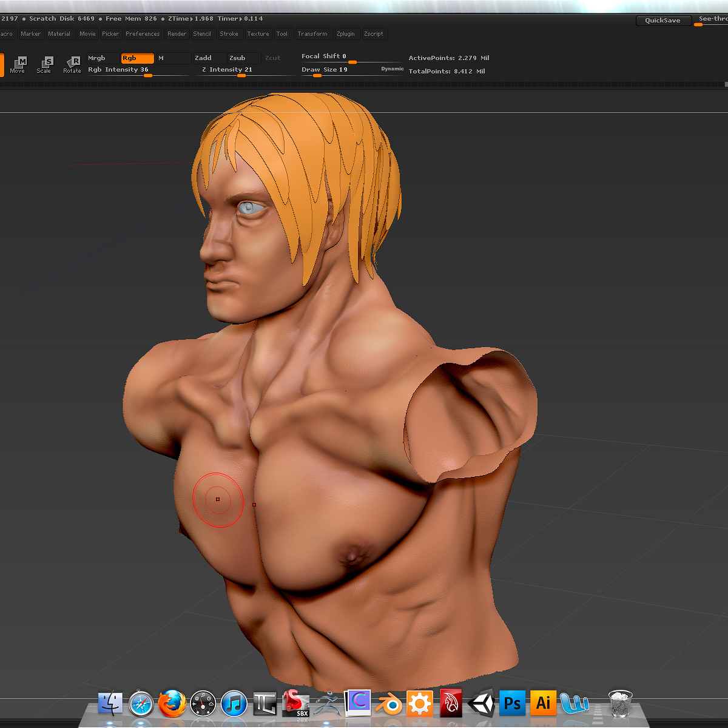Launch Illustrator from the dock
This screenshot has height=728, width=728.
[x=544, y=704]
